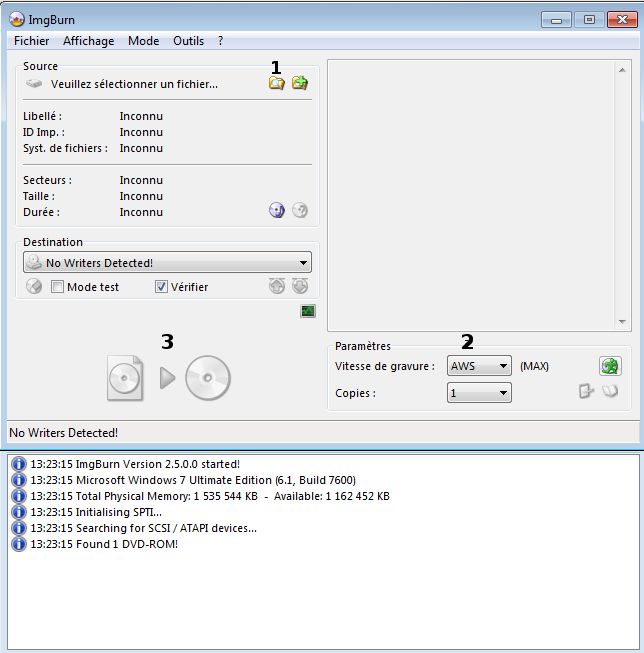The width and height of the screenshot is (644, 653).
Task: Select log line 'Searching for SCSI / ATAPI devices...'
Action: point(143,528)
